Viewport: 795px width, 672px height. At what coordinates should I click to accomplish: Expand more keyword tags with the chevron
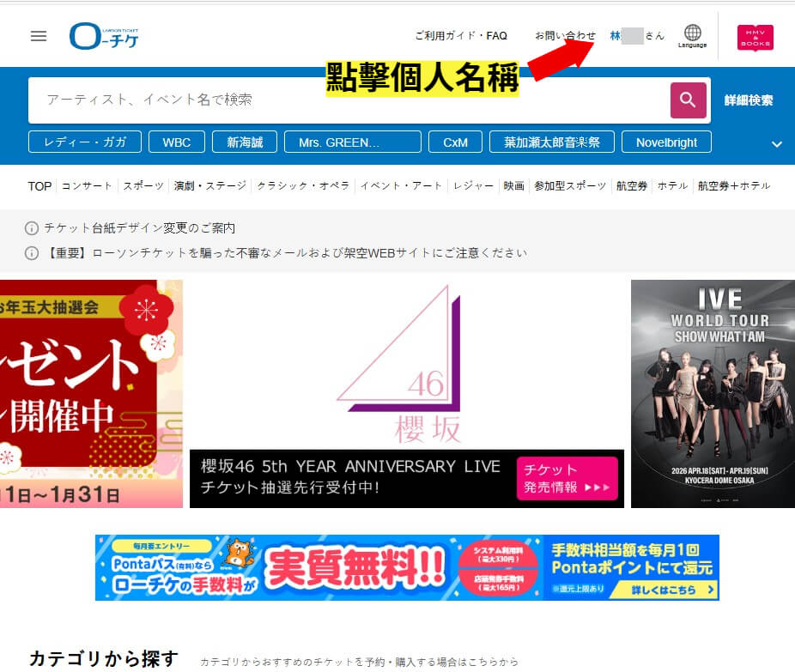[776, 143]
